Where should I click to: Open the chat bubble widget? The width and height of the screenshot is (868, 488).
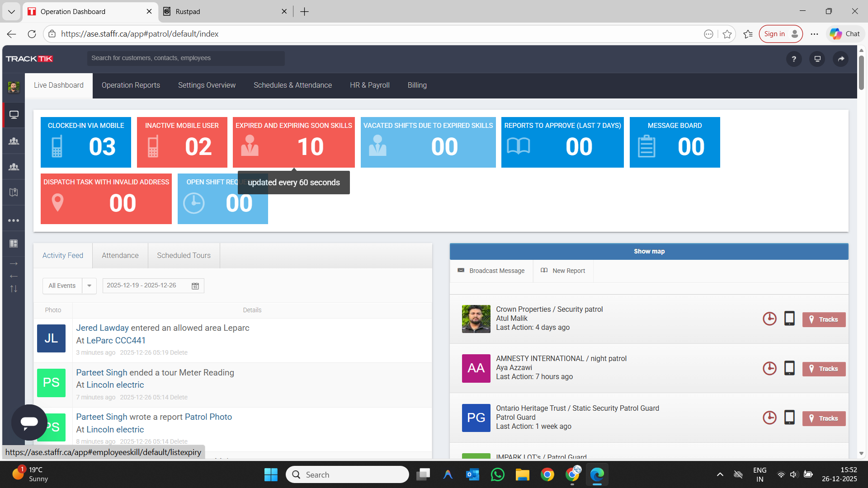click(x=29, y=422)
